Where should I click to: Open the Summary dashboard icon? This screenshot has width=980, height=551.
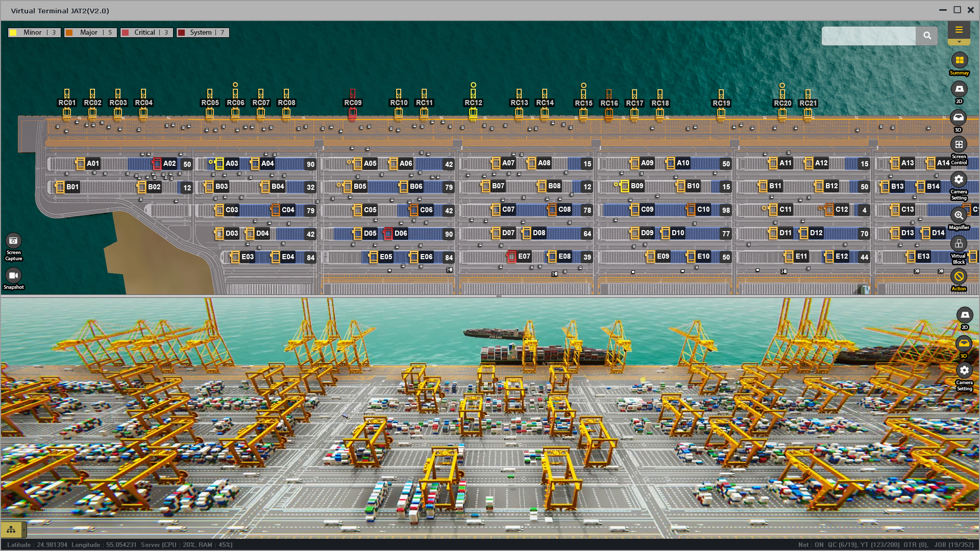pyautogui.click(x=959, y=61)
